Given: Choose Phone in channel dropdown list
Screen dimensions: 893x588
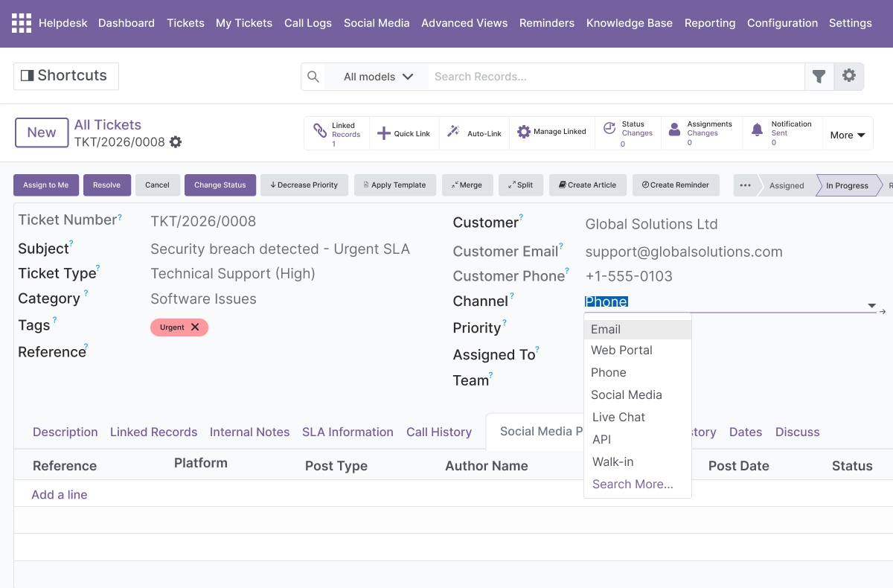Looking at the screenshot, I should tap(638, 372).
